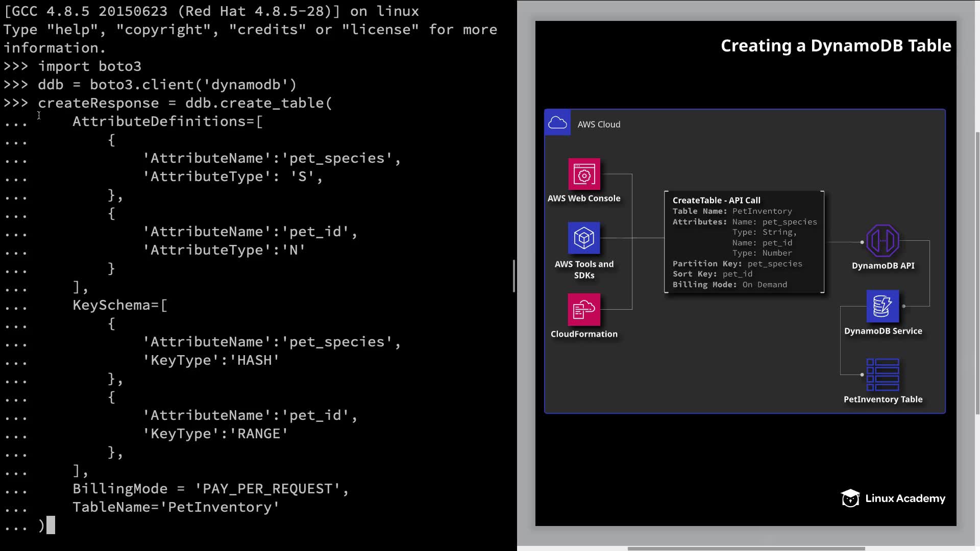Screen dimensions: 980x551
Task: Click the KeySchema=[ line in terminal
Action: coord(119,305)
